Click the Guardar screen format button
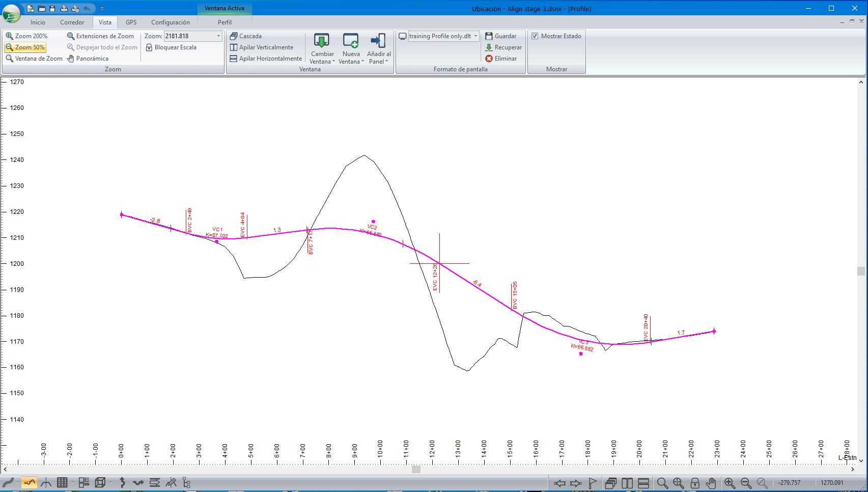Viewport: 868px width, 492px height. 500,36
